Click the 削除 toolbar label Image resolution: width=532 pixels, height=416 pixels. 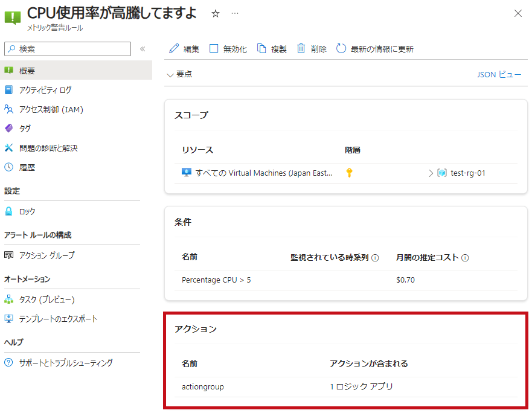(319, 49)
